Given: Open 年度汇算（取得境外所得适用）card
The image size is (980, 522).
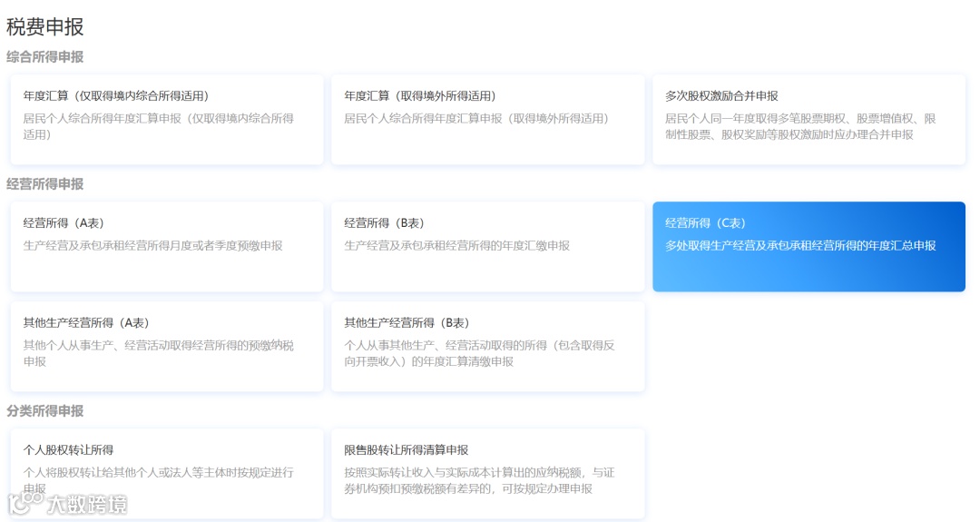Looking at the screenshot, I should [487, 120].
